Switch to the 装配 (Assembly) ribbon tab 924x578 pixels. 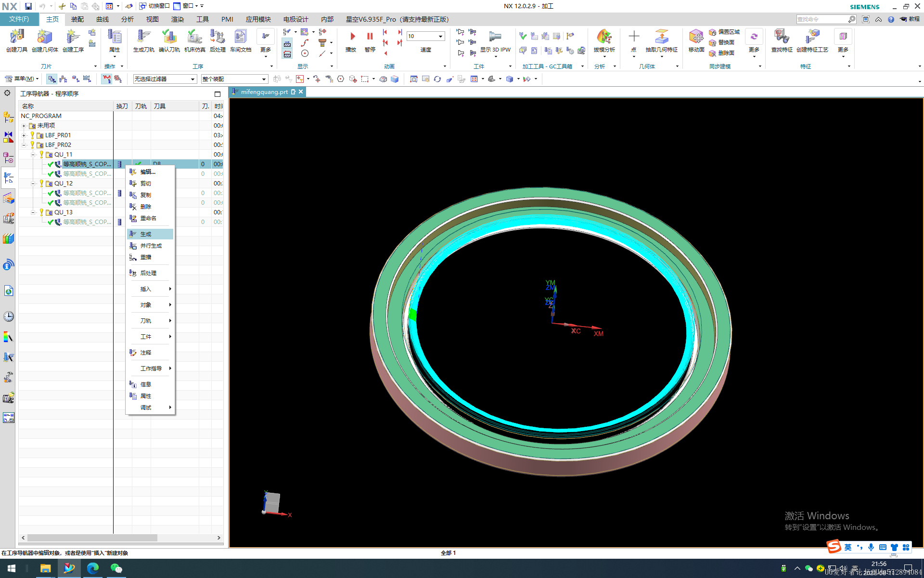[77, 19]
